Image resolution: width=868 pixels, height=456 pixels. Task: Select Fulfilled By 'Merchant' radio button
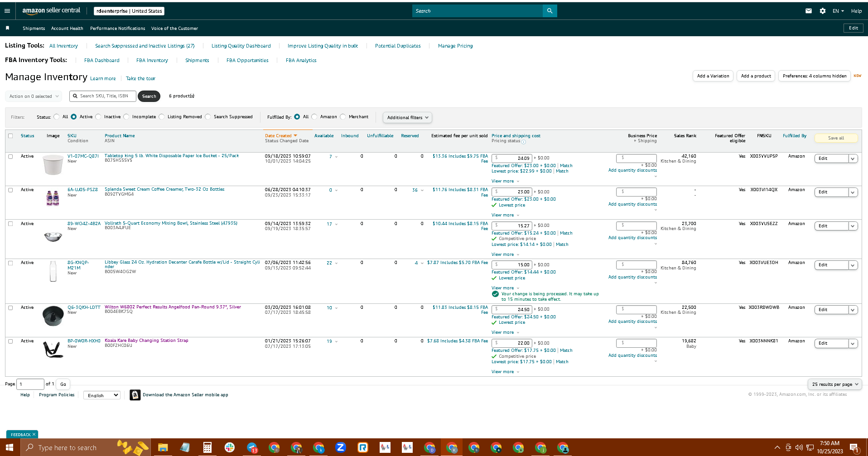pos(343,117)
